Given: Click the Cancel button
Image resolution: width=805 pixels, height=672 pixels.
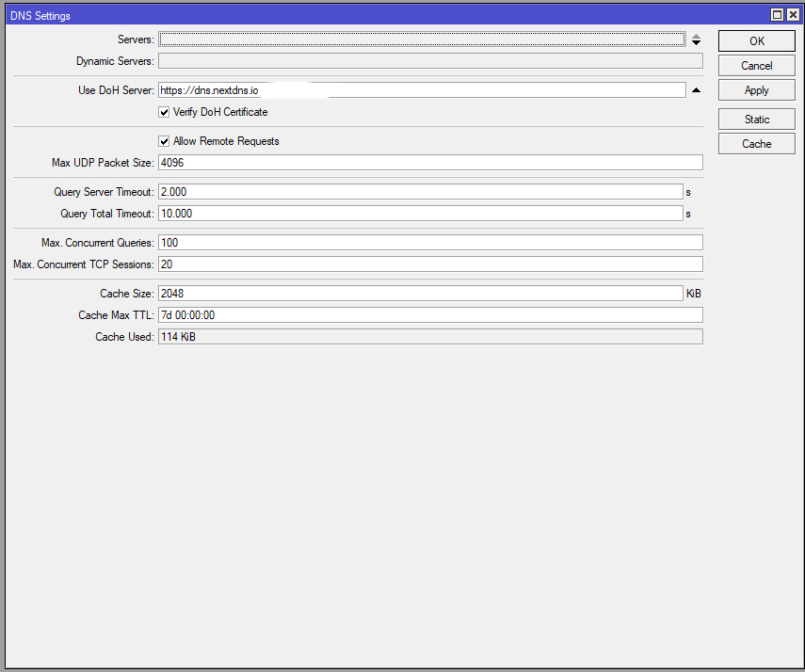Looking at the screenshot, I should [x=756, y=66].
